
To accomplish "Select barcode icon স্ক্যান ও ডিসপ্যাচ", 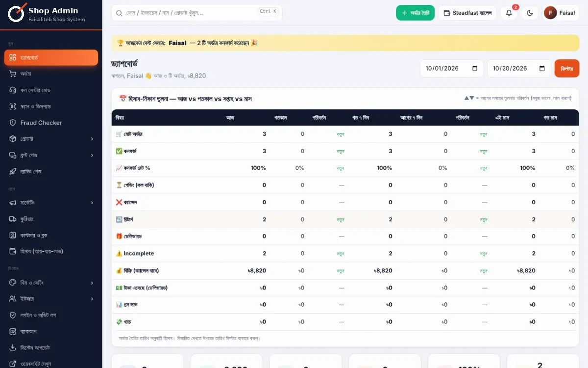I will [13, 106].
